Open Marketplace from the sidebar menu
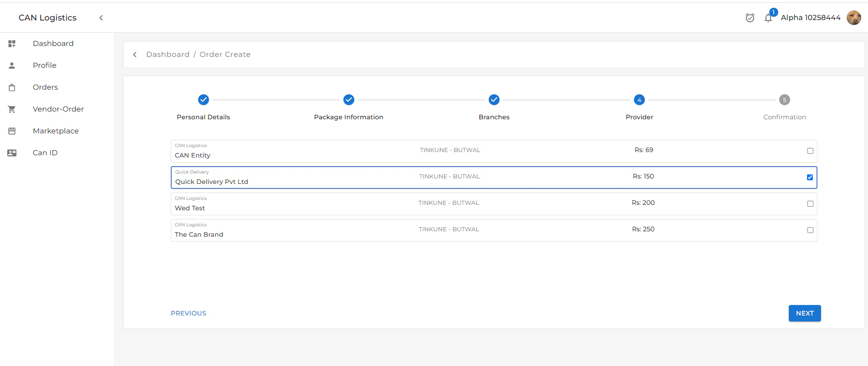 (56, 131)
